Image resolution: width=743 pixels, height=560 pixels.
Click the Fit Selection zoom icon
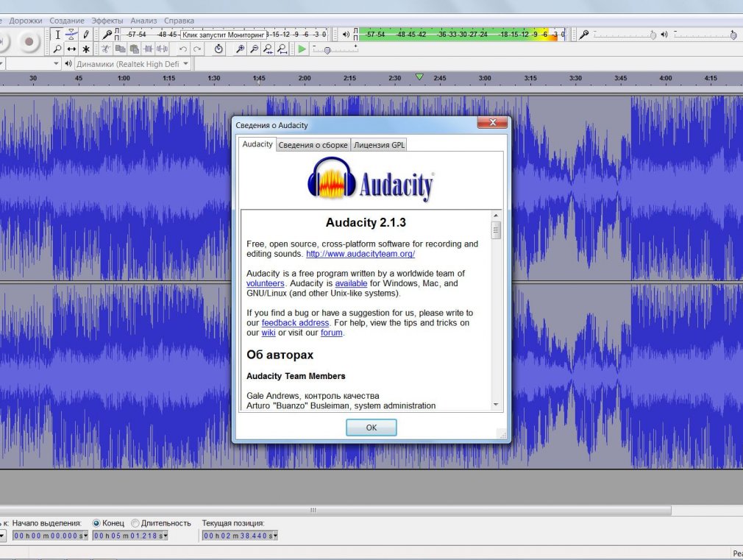269,49
